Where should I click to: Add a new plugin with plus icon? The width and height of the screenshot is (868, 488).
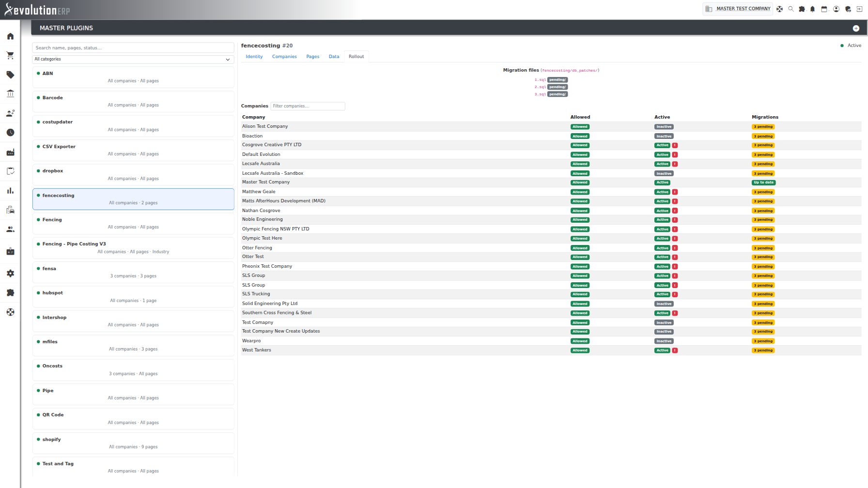tap(856, 28)
